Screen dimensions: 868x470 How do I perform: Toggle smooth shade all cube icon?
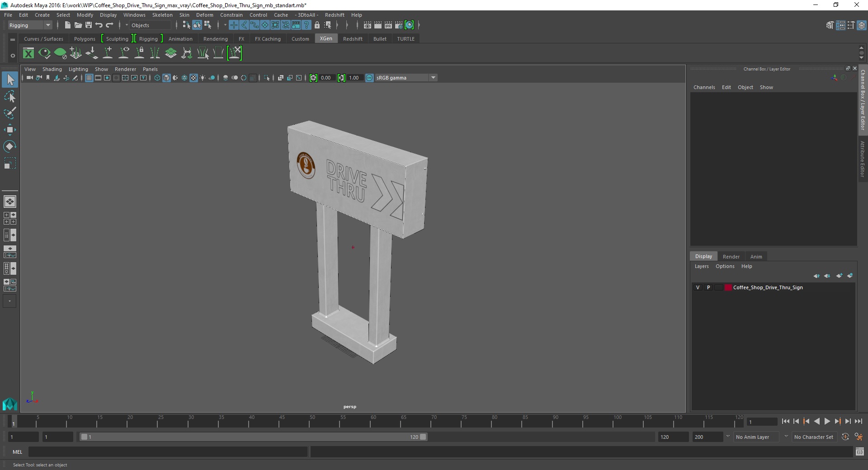coord(166,78)
